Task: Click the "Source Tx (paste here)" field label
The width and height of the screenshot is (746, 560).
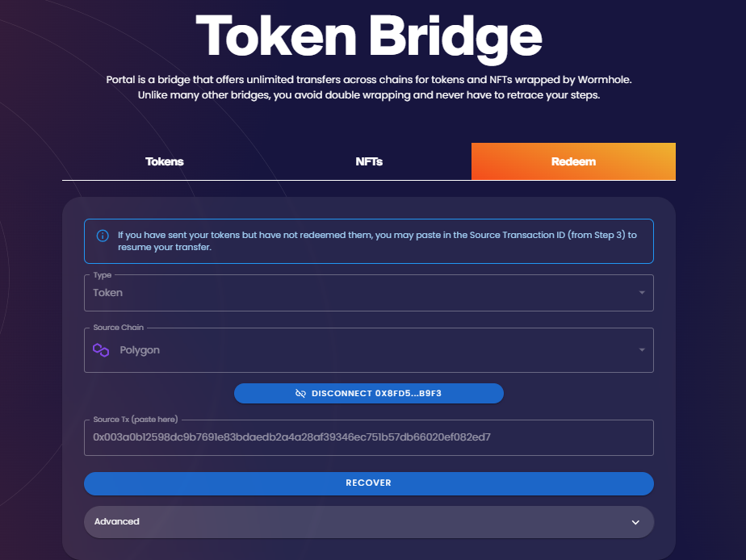Action: point(136,420)
